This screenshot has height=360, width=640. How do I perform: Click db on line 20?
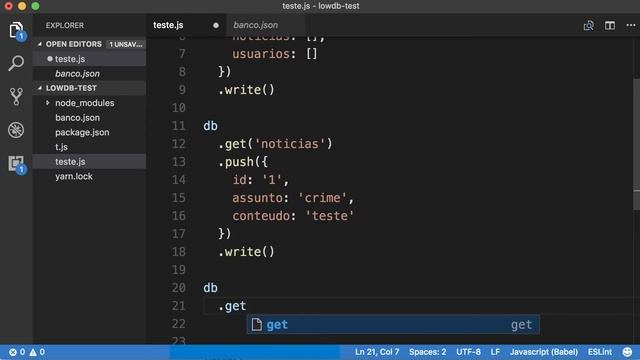[210, 288]
